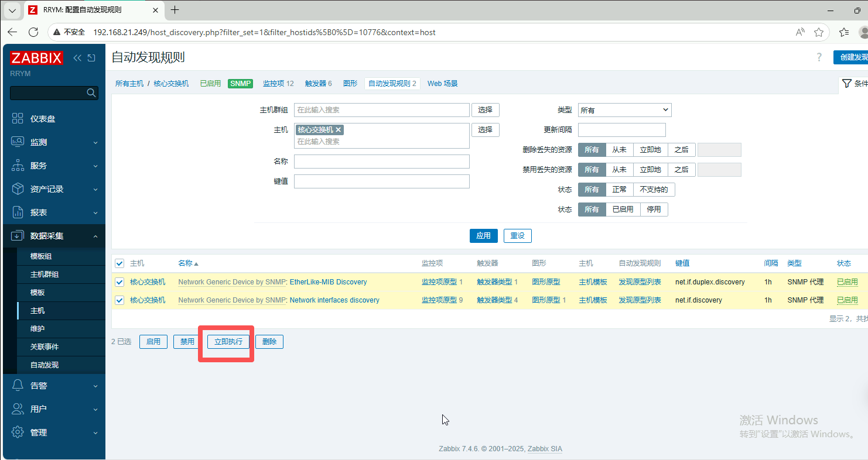Screen dimensions: 868x460
Task: Uncheck the Network interfaces discovery row checkbox
Action: (x=119, y=300)
